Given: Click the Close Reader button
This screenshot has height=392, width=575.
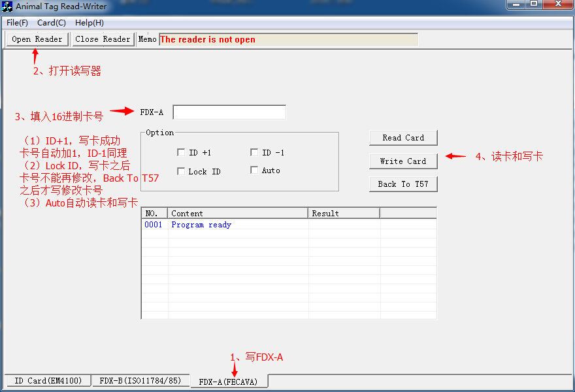Looking at the screenshot, I should pos(103,39).
